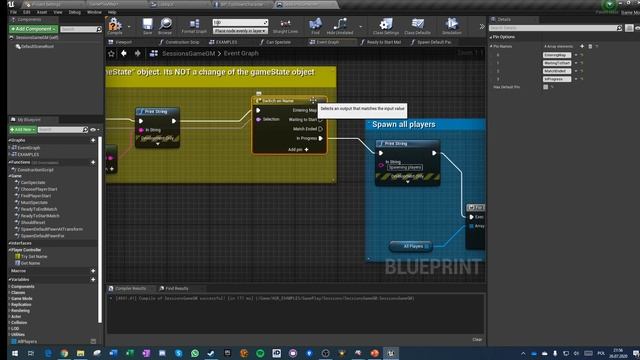Open the Add New dropdown in My Blueprint
This screenshot has height=360, width=640.
[x=23, y=129]
